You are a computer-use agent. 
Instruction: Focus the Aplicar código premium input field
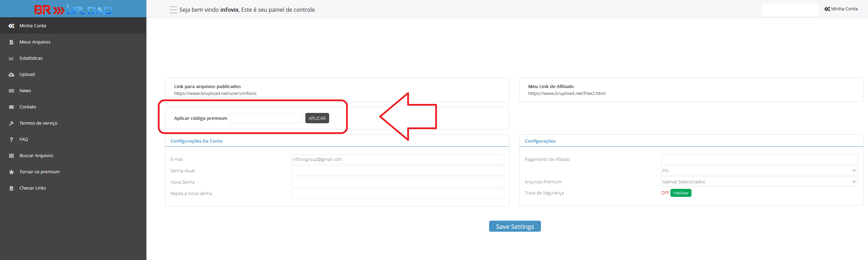point(266,118)
